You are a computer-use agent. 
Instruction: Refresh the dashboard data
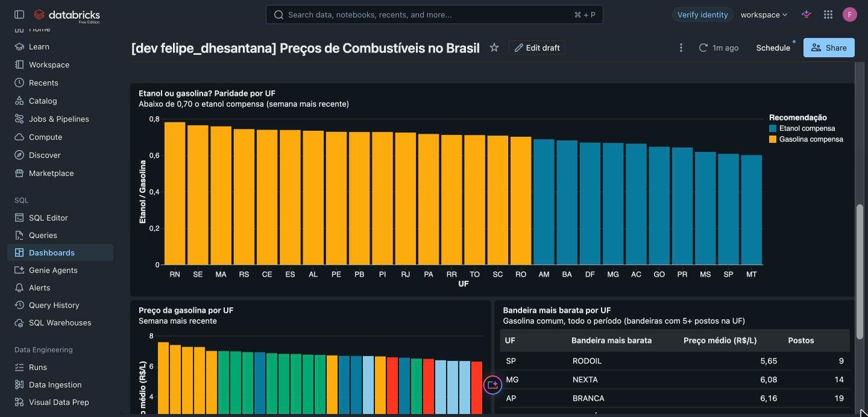[703, 48]
